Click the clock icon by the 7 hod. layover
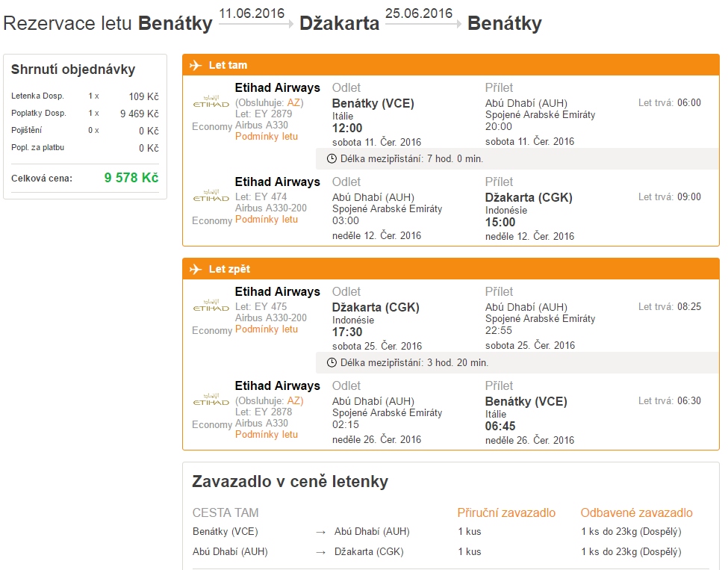The height and width of the screenshot is (570, 728). pos(332,159)
